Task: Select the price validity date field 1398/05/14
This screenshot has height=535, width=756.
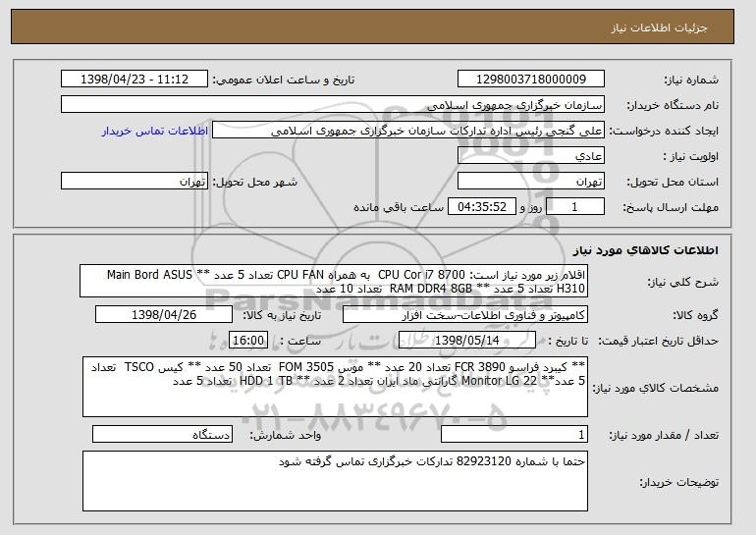Action: pyautogui.click(x=467, y=341)
